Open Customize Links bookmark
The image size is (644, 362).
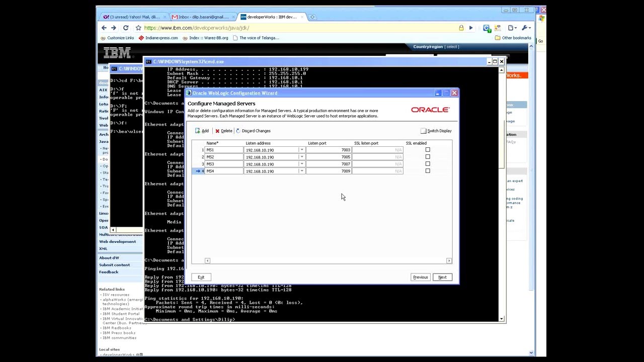[x=117, y=38]
